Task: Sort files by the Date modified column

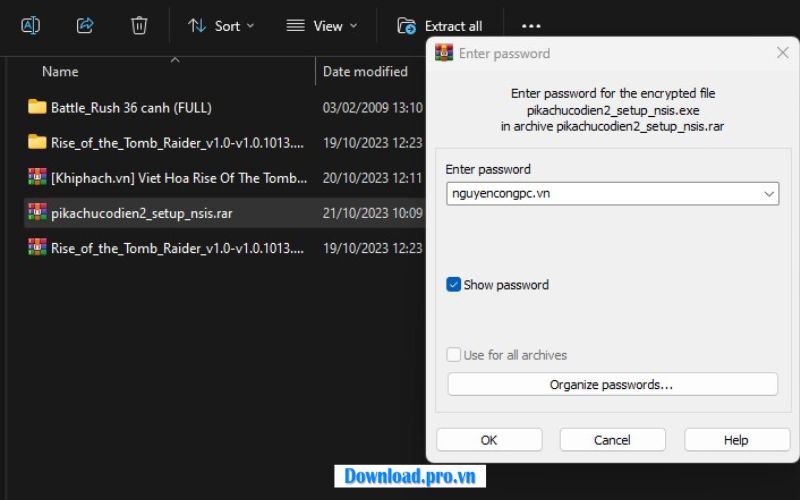Action: 365,71
